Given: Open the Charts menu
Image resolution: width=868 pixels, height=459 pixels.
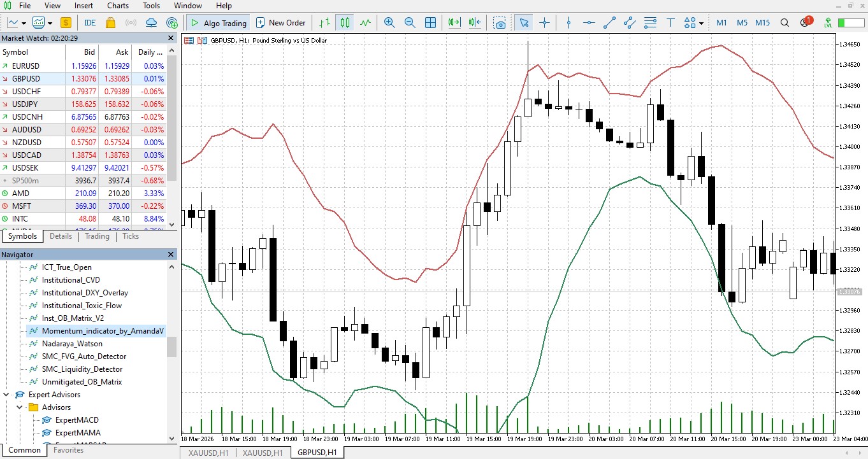Looking at the screenshot, I should pyautogui.click(x=118, y=6).
